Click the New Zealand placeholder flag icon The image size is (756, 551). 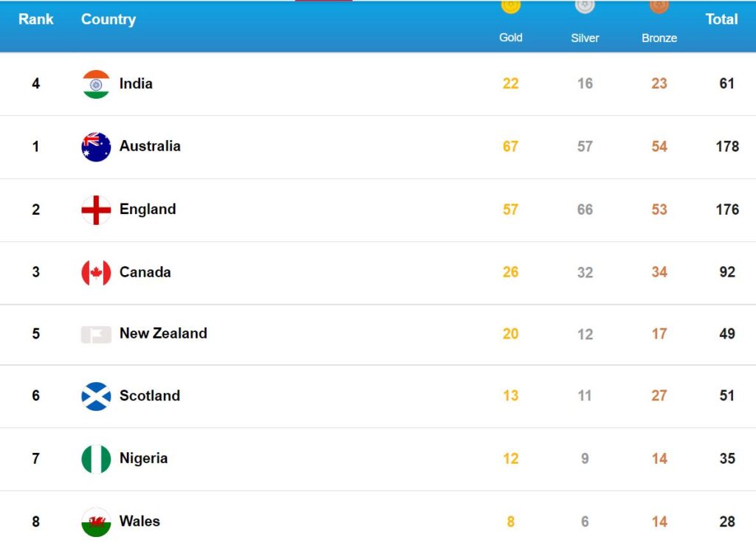(96, 334)
